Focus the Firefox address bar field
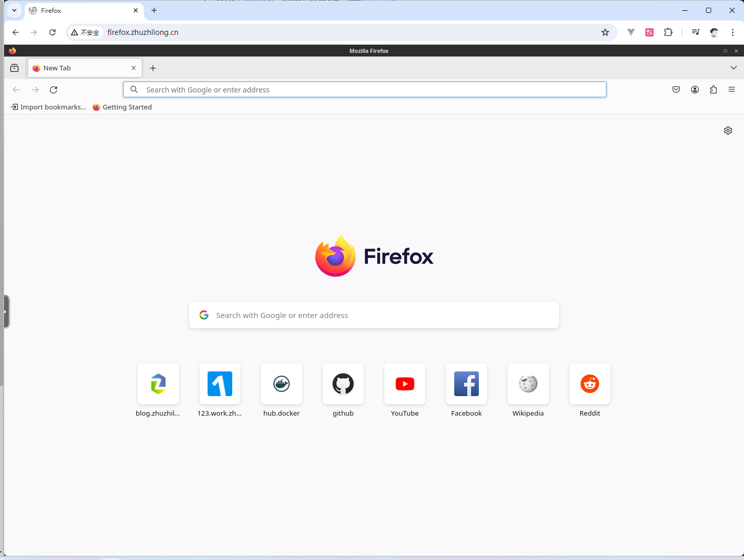This screenshot has width=744, height=560. coord(365,89)
